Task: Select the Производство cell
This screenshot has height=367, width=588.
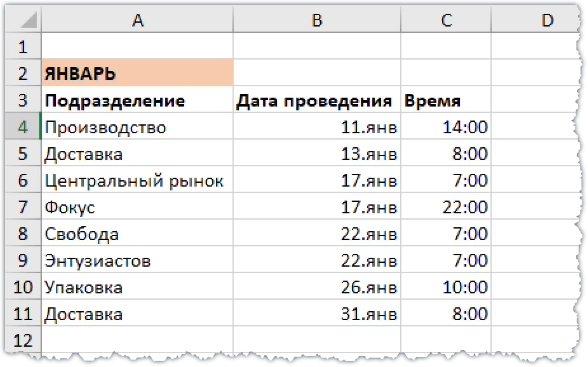Action: 137,127
